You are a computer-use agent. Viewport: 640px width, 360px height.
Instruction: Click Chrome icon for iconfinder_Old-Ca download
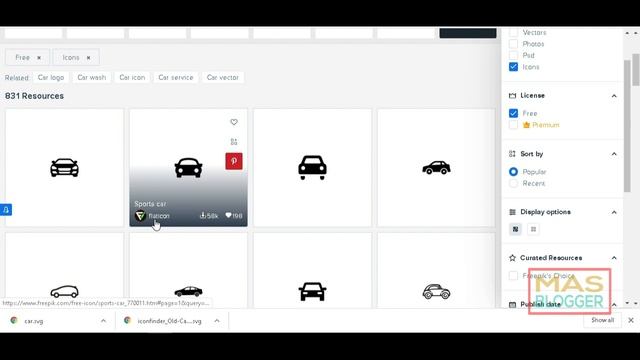127,320
